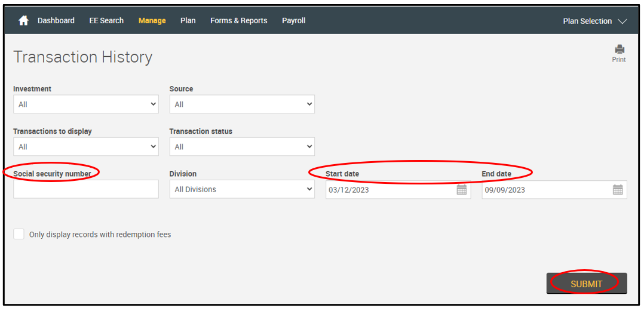This screenshot has width=644, height=311.
Task: Open the Start date calendar picker
Action: [462, 190]
